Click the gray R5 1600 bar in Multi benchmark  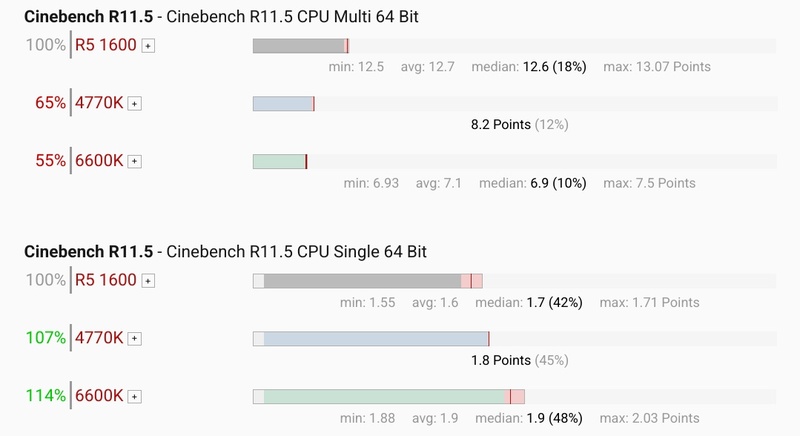coord(298,46)
